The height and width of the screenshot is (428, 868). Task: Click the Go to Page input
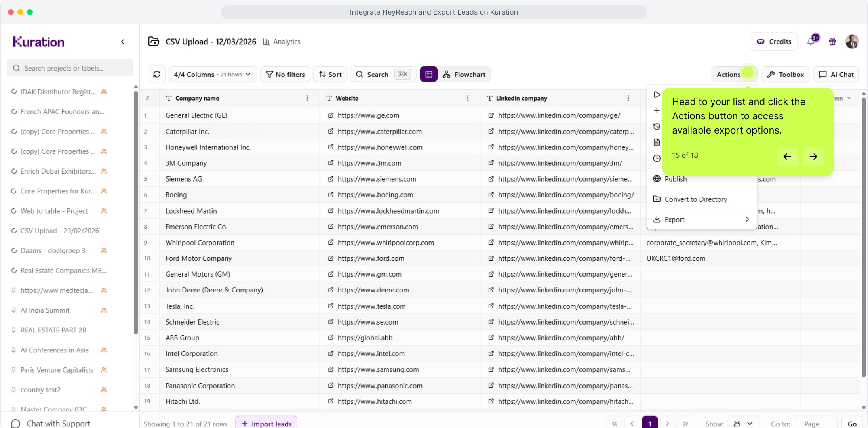click(815, 424)
